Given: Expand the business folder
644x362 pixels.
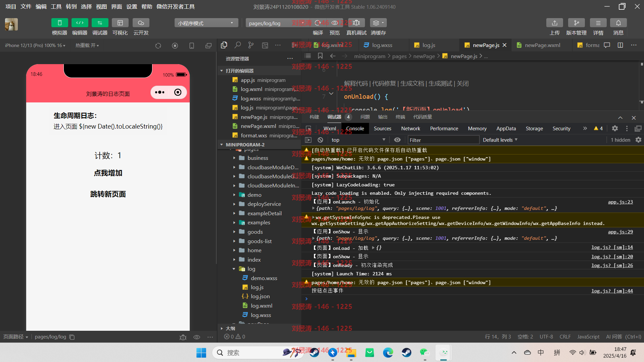Looking at the screenshot, I should pos(258,158).
